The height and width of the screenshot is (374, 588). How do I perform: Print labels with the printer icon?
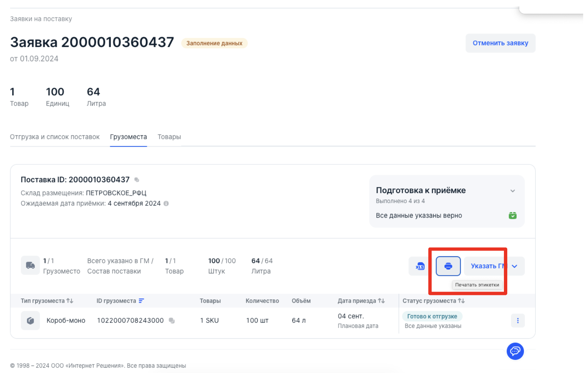pyautogui.click(x=448, y=266)
